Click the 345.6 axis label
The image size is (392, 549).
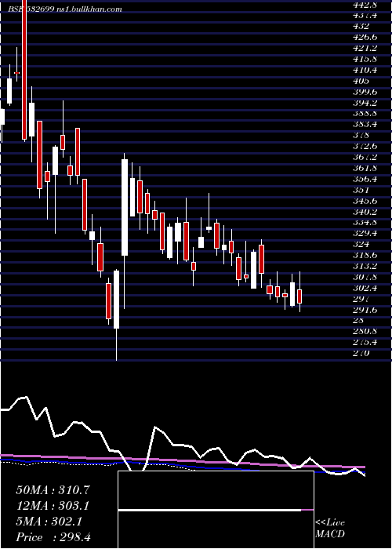[x=365, y=201]
